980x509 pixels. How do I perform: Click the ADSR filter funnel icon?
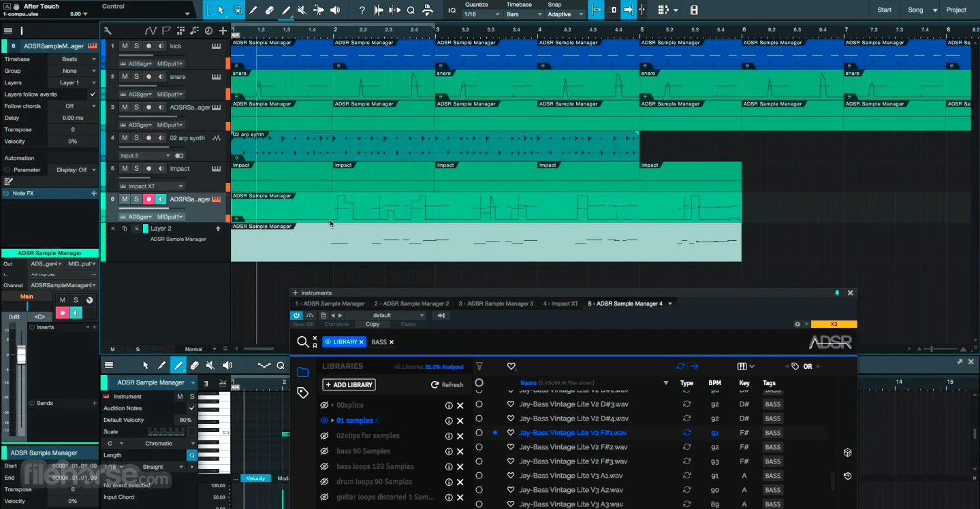pos(479,366)
